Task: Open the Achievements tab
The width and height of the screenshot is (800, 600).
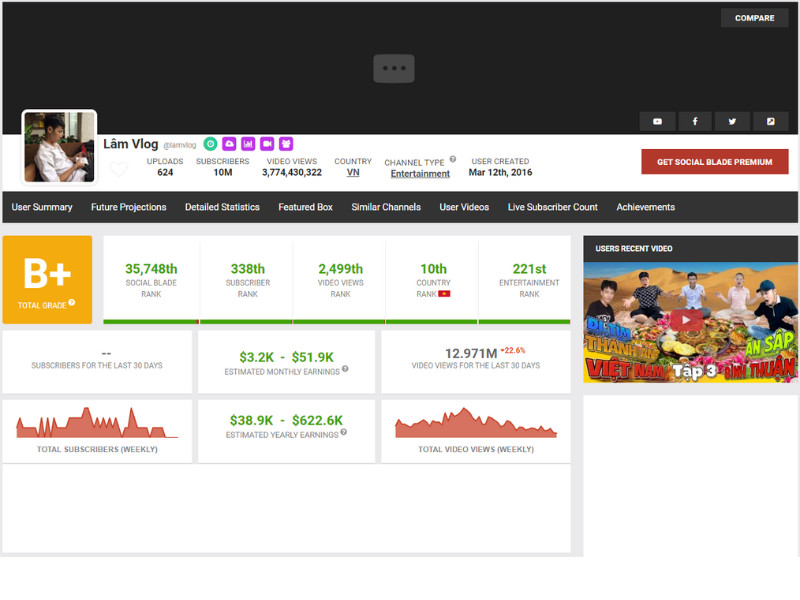Action: pos(645,207)
